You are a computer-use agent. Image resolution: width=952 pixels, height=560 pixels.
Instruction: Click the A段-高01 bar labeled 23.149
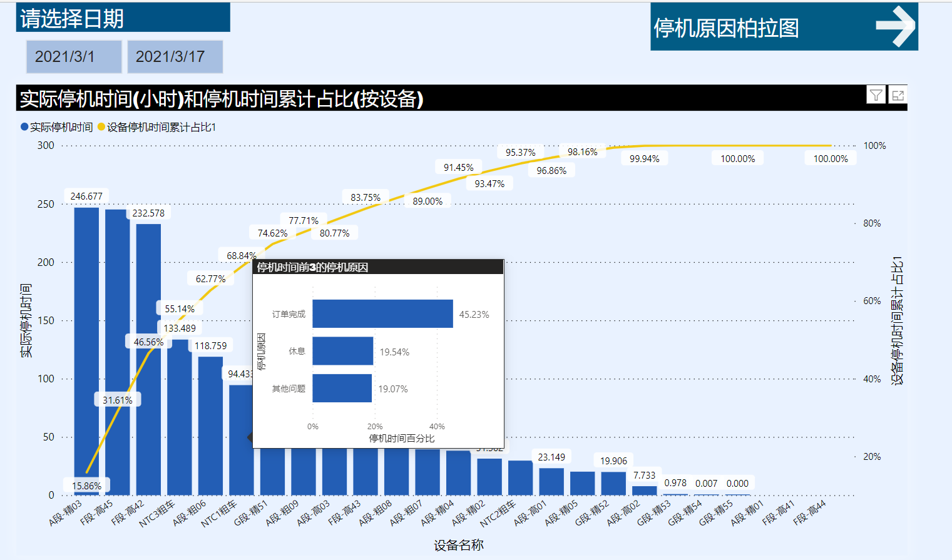pos(551,481)
